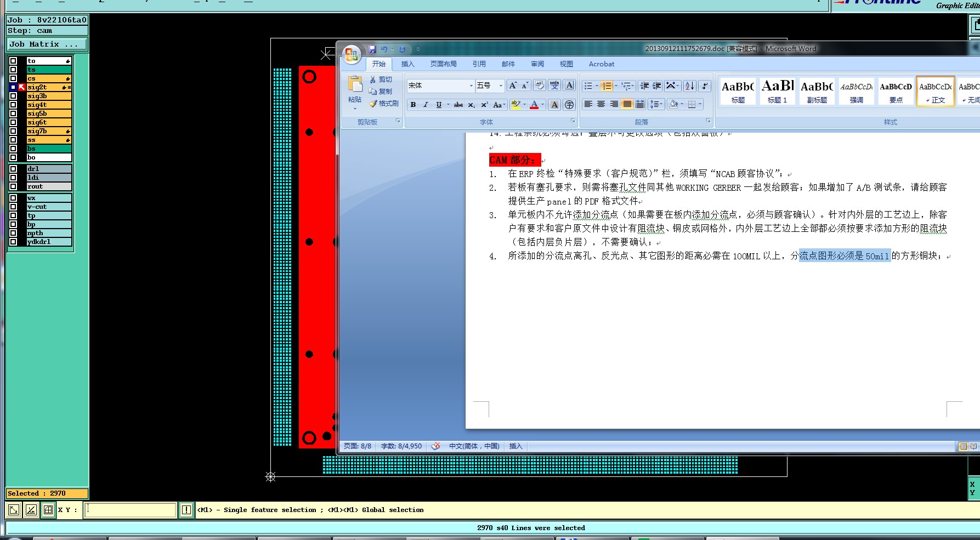Show paragraph marks

(x=705, y=86)
